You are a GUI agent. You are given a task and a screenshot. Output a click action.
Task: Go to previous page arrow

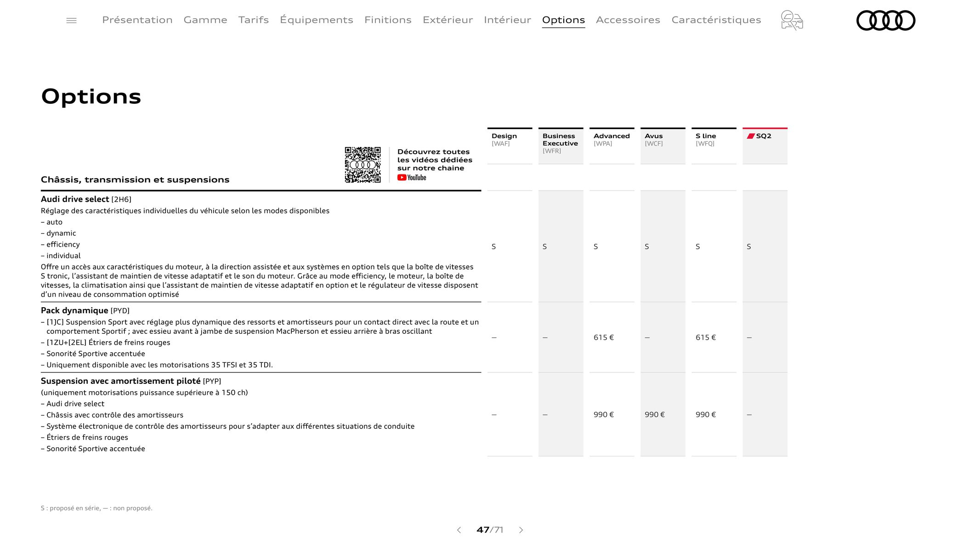(x=459, y=530)
